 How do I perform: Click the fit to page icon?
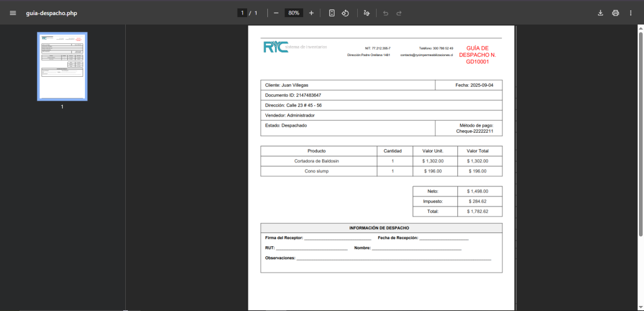pyautogui.click(x=331, y=13)
